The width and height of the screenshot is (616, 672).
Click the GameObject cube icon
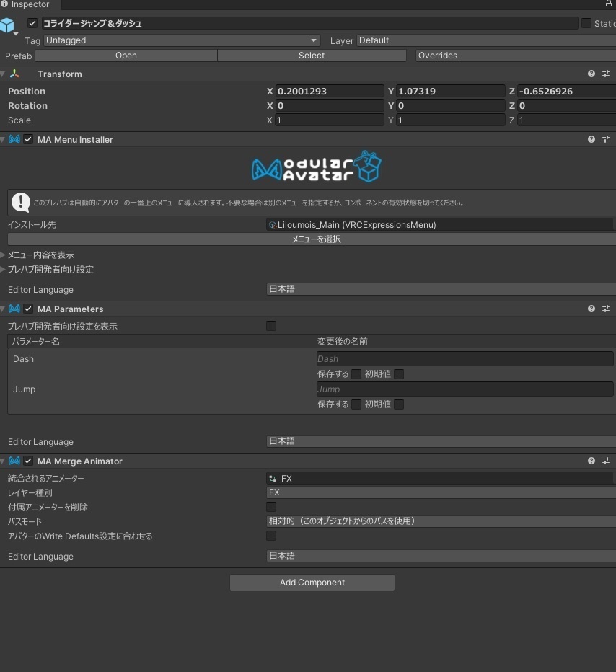click(x=7, y=25)
